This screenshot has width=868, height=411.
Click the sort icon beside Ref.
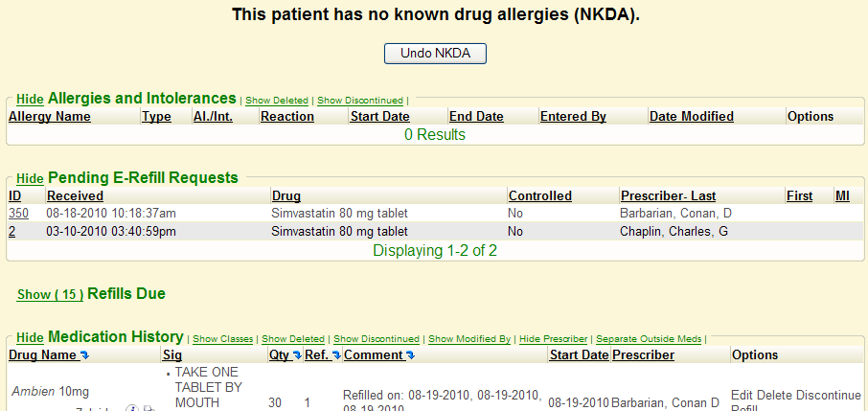tap(335, 355)
